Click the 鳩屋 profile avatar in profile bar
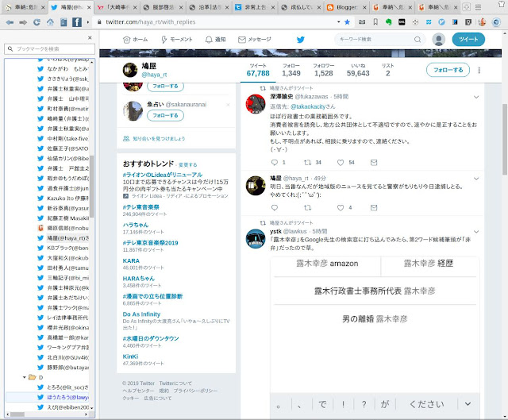Viewport: 508px width, 420px height. pos(130,70)
